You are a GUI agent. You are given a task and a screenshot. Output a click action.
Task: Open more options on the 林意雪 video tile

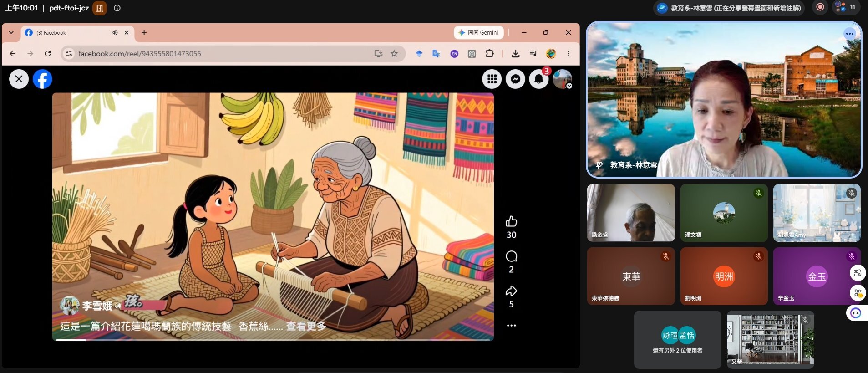(849, 34)
